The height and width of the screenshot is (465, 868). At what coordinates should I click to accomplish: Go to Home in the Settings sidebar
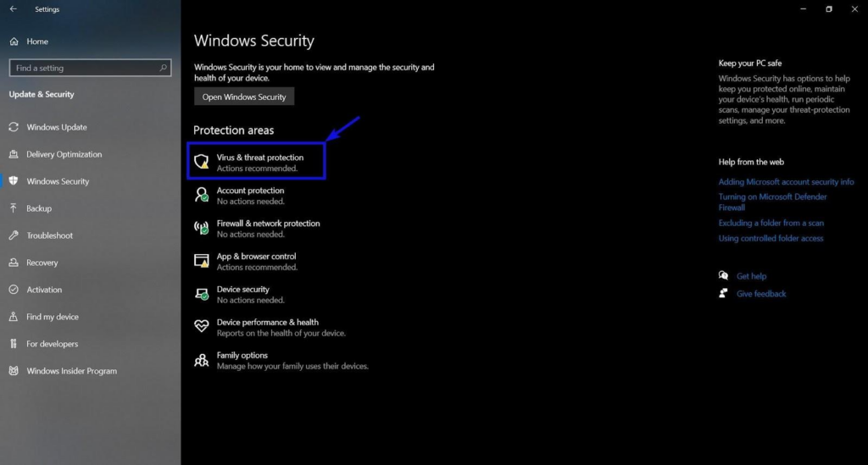(x=37, y=42)
